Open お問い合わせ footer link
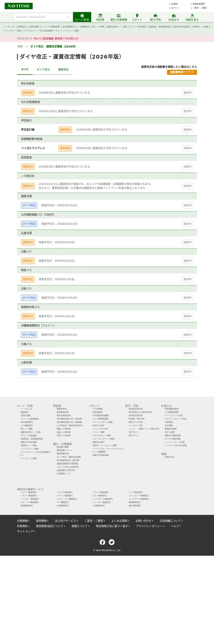 tap(144, 521)
